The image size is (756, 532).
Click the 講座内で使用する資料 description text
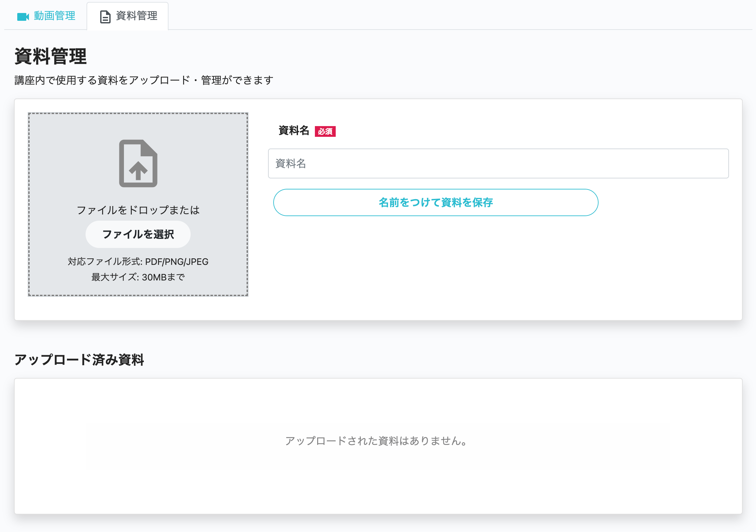point(144,80)
